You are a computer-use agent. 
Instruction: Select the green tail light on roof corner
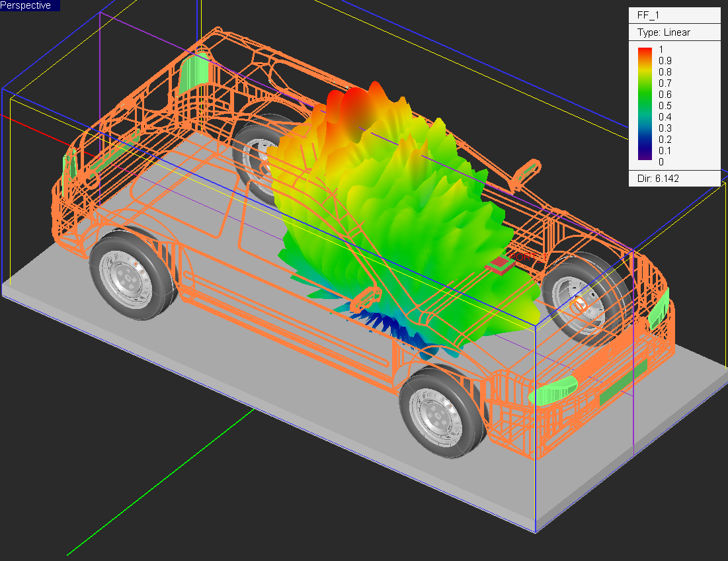[x=193, y=71]
